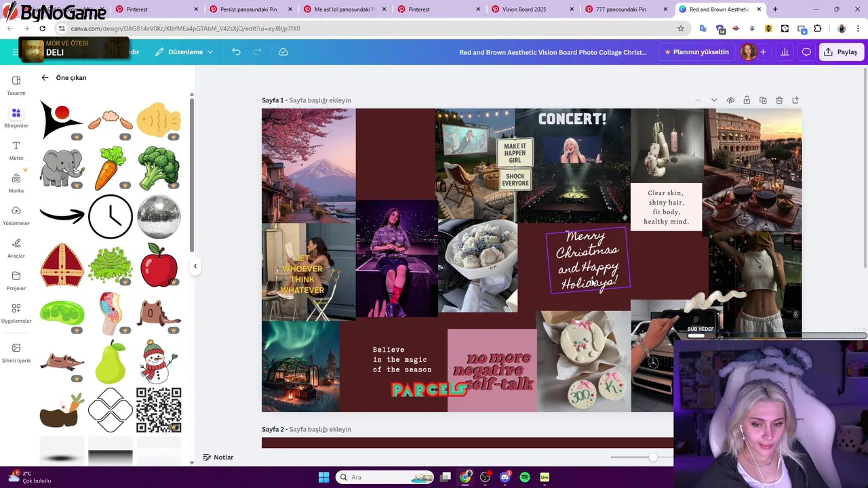The height and width of the screenshot is (488, 868).
Task: Open the Notlar notes panel
Action: click(218, 457)
